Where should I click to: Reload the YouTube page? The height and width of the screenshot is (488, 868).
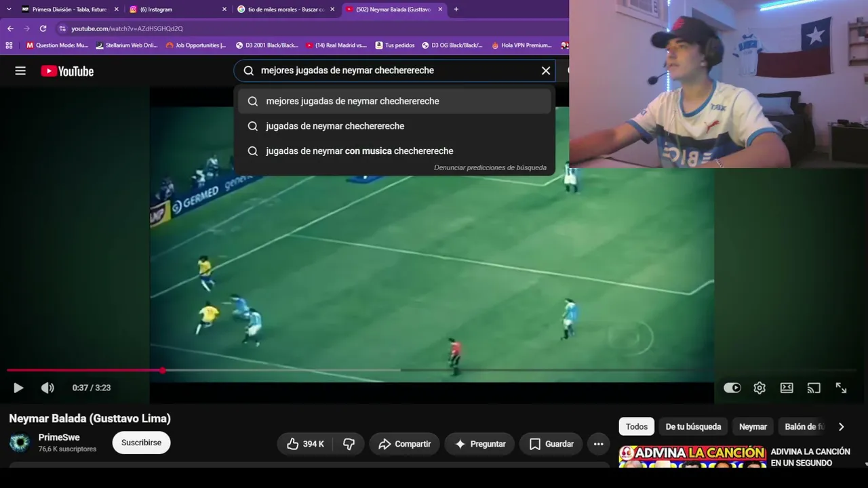pyautogui.click(x=43, y=28)
